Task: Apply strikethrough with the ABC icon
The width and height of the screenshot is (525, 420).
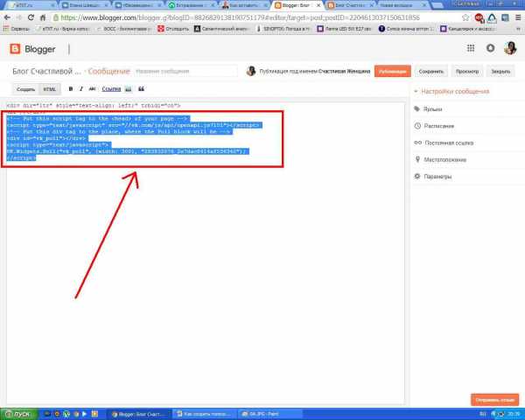Action: [93, 88]
